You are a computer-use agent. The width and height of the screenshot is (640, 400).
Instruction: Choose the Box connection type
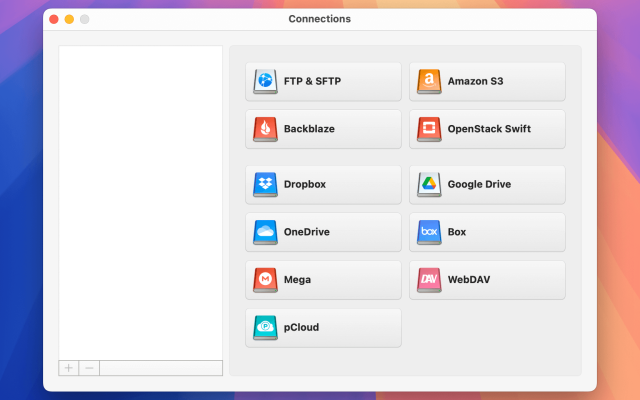(x=487, y=232)
